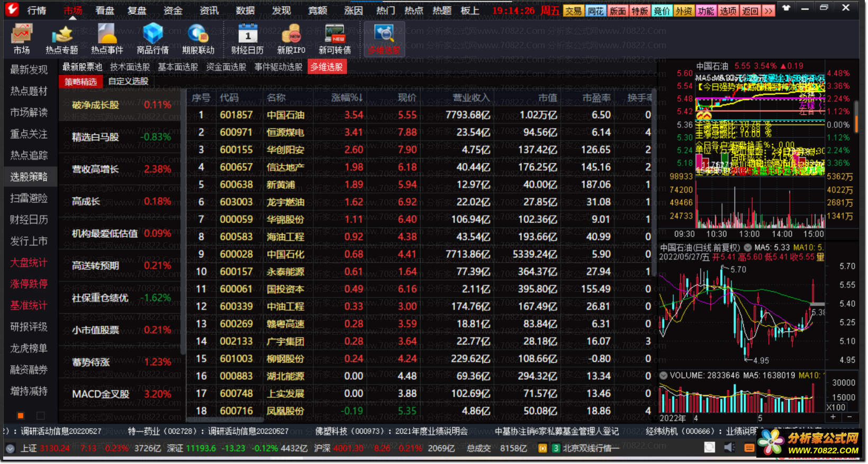Screen dimensions: 868x464
Task: Open the 市场 toolbar icon
Action: pyautogui.click(x=21, y=39)
